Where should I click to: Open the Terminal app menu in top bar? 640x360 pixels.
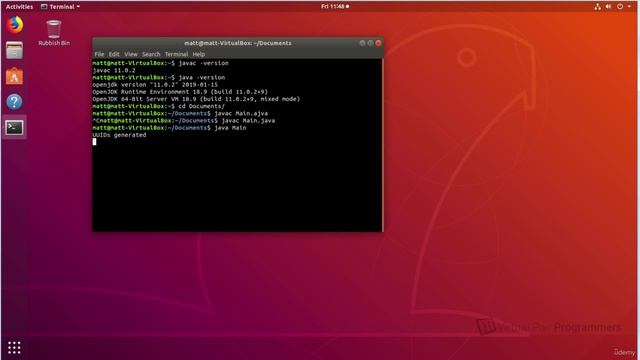(x=60, y=7)
